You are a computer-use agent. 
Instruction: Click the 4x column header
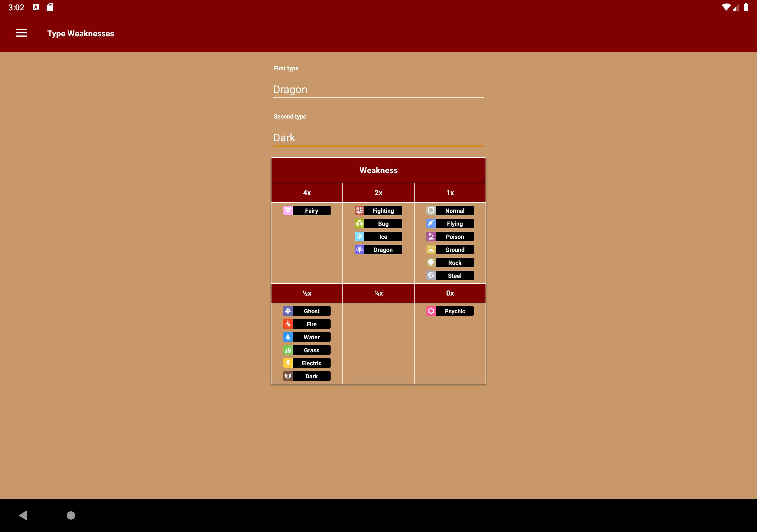pos(307,193)
